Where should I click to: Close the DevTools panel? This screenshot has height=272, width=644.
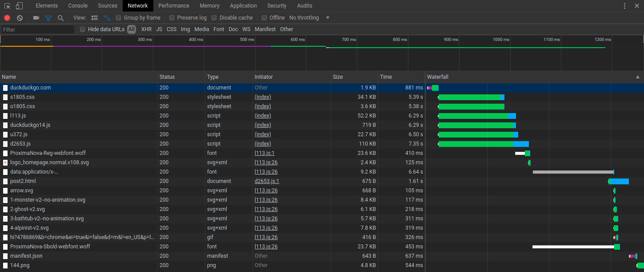pyautogui.click(x=637, y=6)
